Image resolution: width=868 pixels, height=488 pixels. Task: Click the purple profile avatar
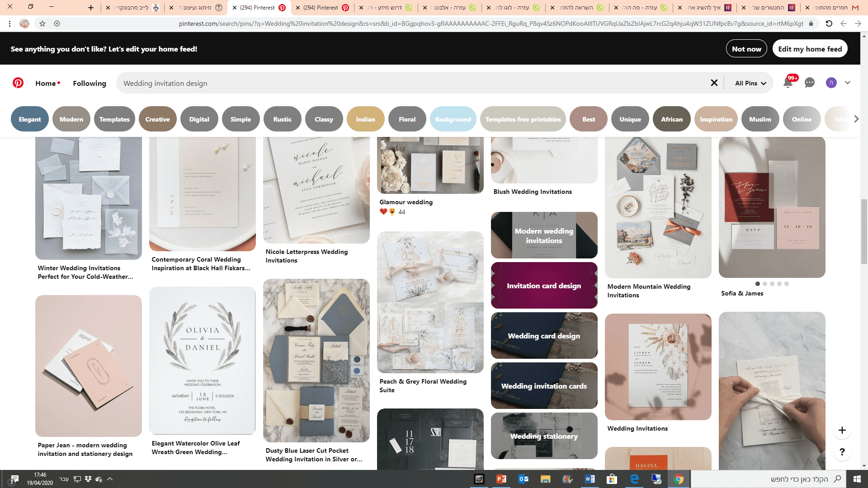pos(831,83)
